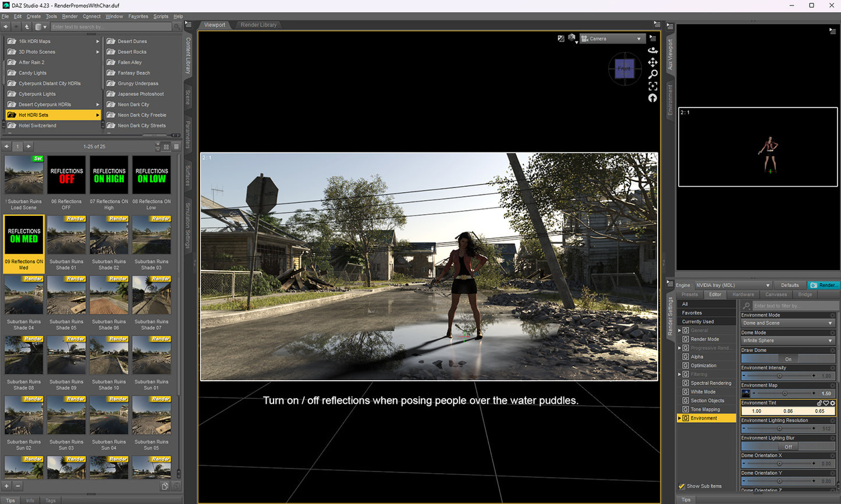Open the Dome Mode dropdown showing Infinite Sphere

click(787, 340)
